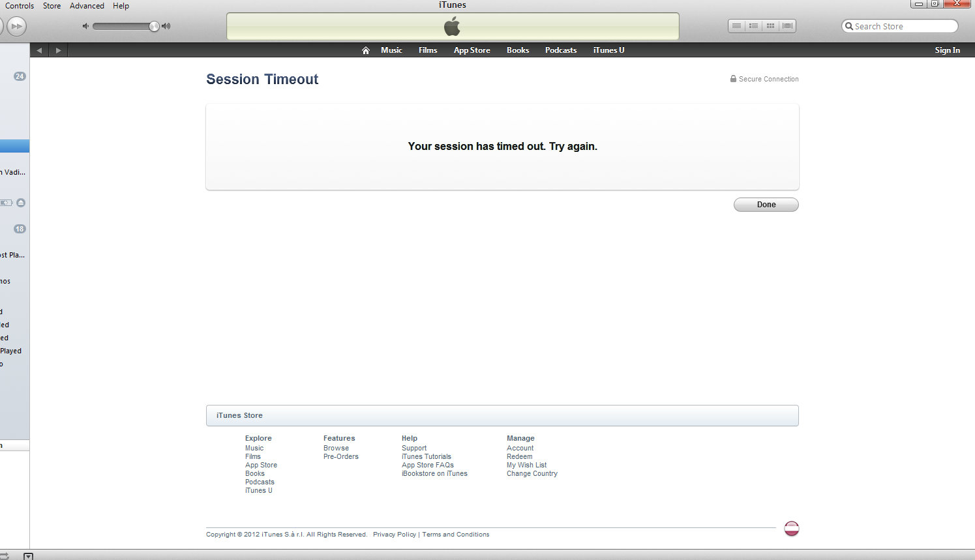
Task: Open the Advanced menu
Action: (x=87, y=6)
